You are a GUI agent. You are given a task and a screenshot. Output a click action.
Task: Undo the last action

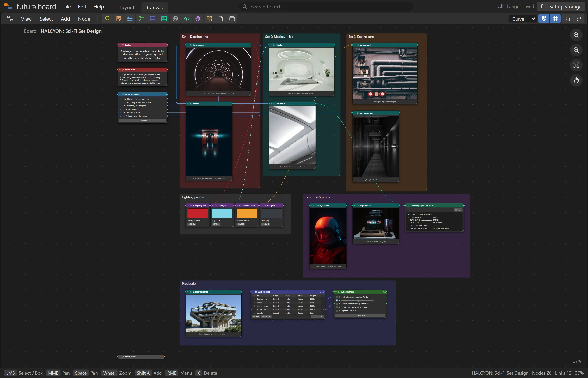pos(567,19)
